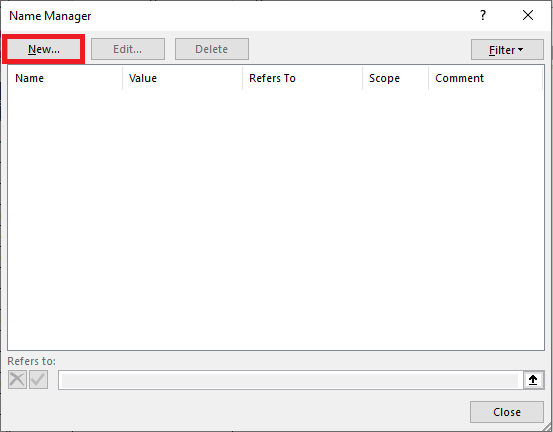This screenshot has width=553, height=432.
Task: Close the Name Manager window via X
Action: [528, 15]
